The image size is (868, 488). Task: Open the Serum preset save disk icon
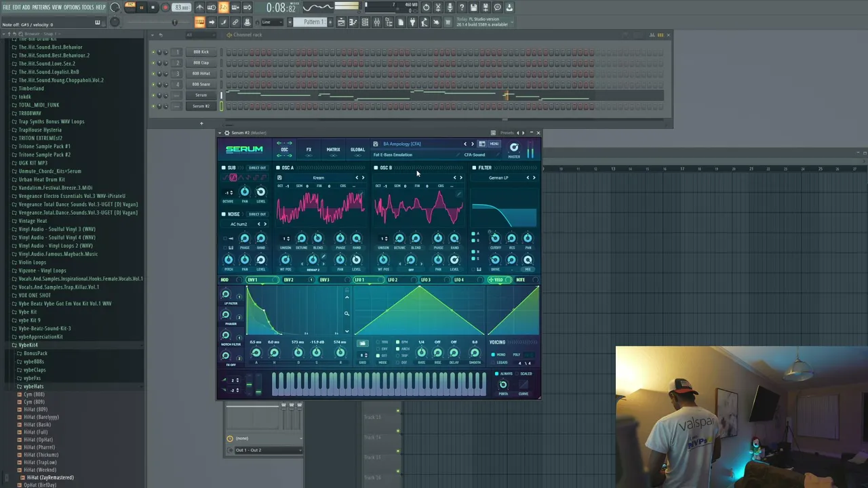[x=376, y=144]
